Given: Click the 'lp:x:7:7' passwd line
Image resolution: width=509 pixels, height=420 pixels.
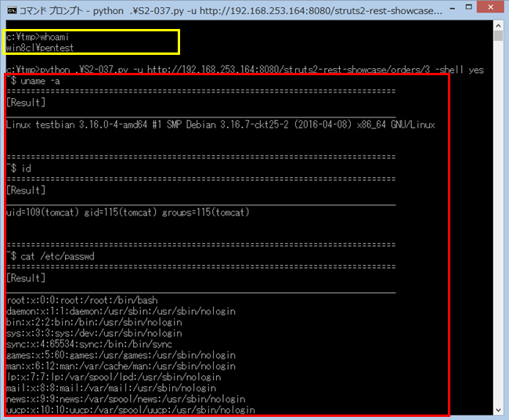Looking at the screenshot, I should (x=114, y=377).
